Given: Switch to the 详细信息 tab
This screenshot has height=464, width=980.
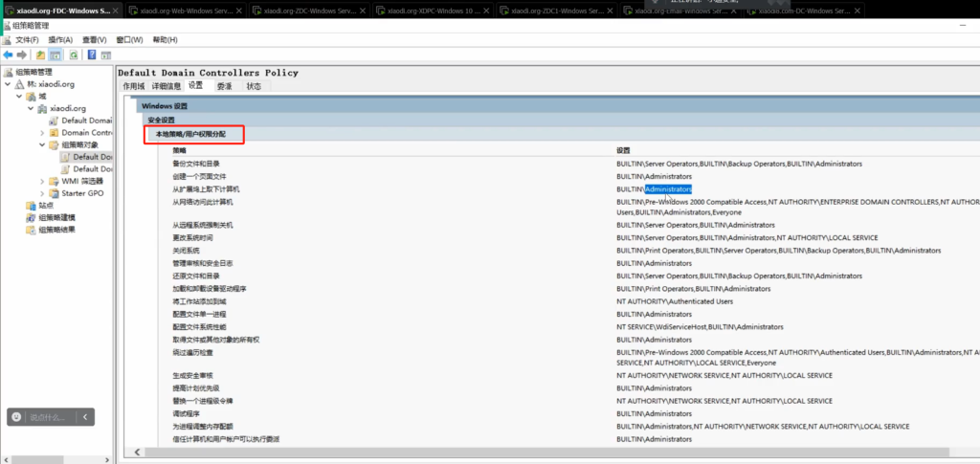Looking at the screenshot, I should (x=167, y=86).
